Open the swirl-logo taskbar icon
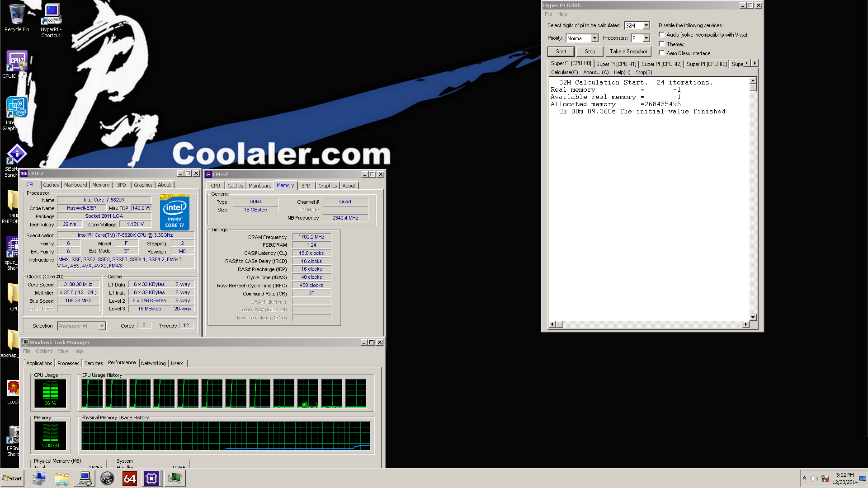 [x=107, y=479]
